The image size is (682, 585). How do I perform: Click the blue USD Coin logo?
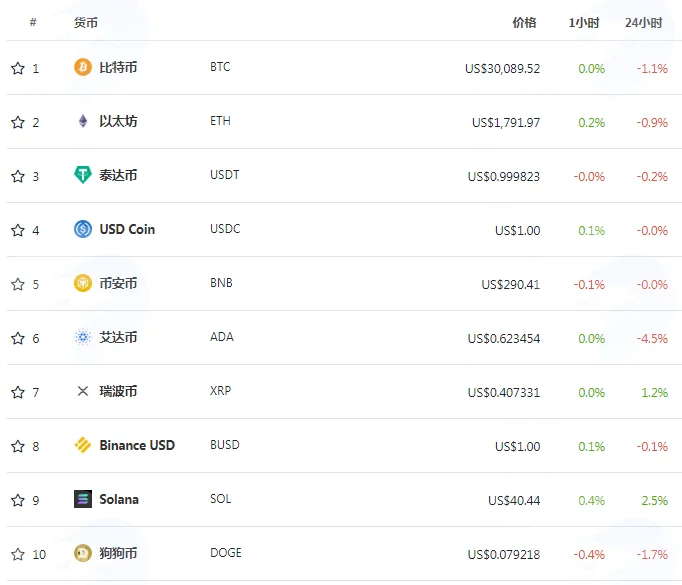[83, 229]
